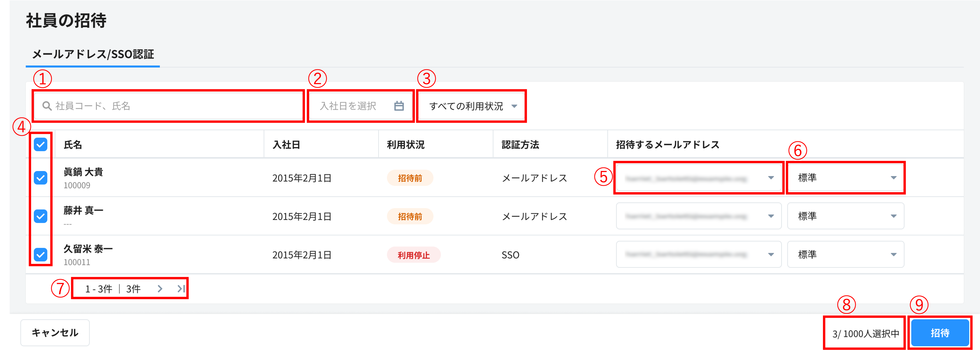Screen dimensions: 980x352
Task: Uncheck the 久留米 泰一 row checkbox
Action: (40, 254)
